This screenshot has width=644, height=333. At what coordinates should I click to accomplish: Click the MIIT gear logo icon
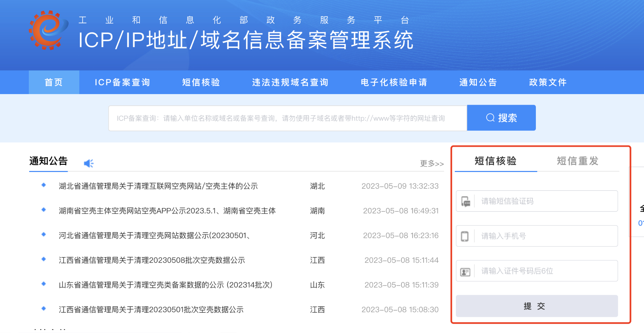(x=48, y=30)
